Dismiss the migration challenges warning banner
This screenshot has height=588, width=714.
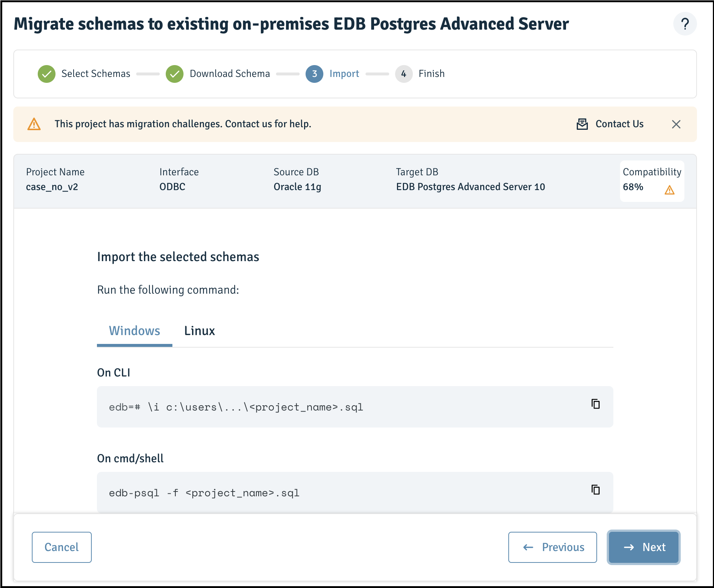pyautogui.click(x=676, y=124)
